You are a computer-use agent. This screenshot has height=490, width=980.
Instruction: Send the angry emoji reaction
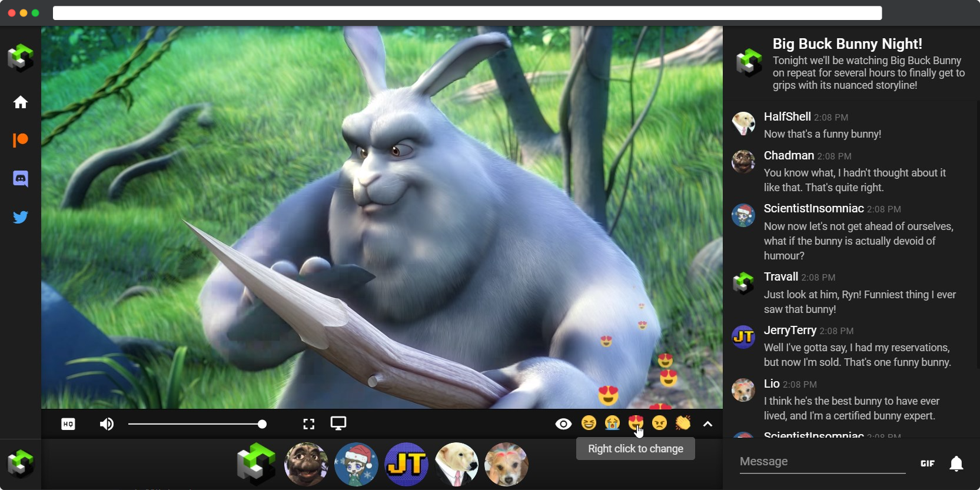(660, 423)
